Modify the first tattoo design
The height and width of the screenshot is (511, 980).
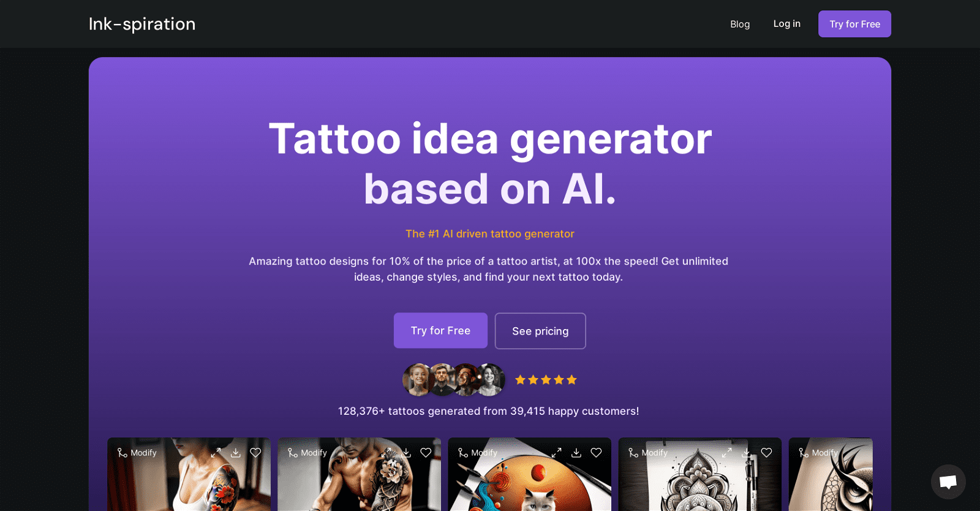[137, 453]
